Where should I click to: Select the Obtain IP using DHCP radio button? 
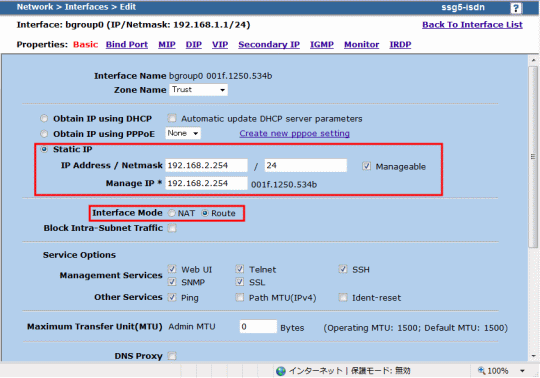(44, 118)
